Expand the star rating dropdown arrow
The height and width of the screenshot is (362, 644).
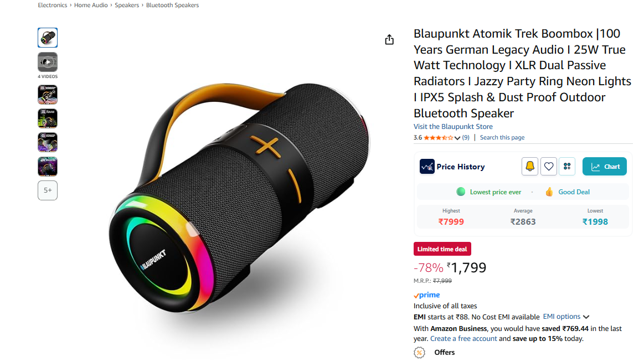(457, 138)
